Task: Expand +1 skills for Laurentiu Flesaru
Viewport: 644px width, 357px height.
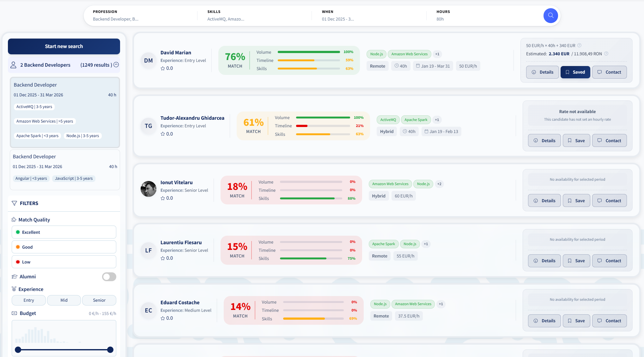Action: coord(426,244)
